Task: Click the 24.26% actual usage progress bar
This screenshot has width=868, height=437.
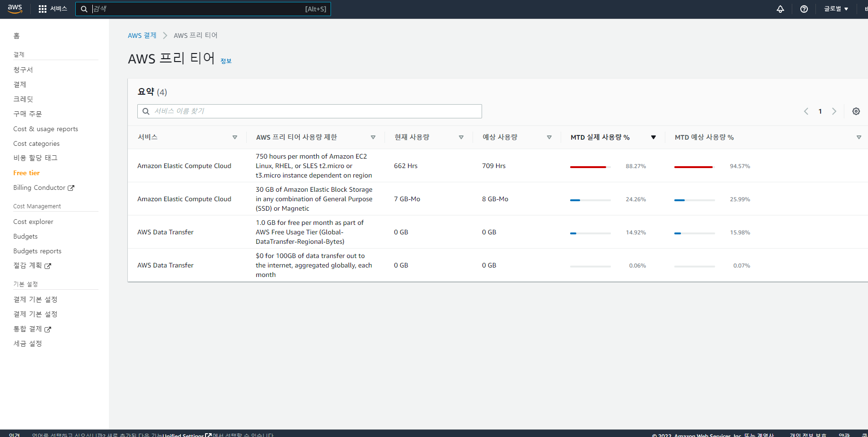Action: [x=591, y=200]
